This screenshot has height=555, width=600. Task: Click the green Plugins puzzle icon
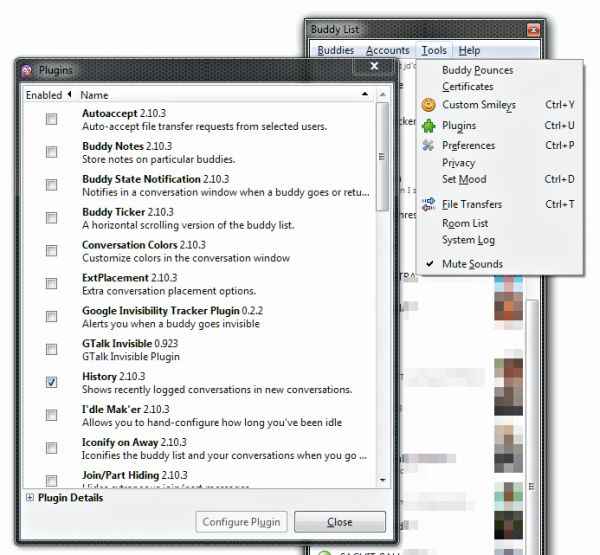[x=428, y=126]
